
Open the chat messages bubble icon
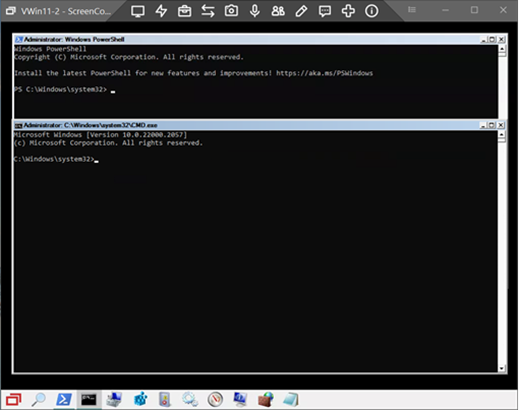[325, 11]
